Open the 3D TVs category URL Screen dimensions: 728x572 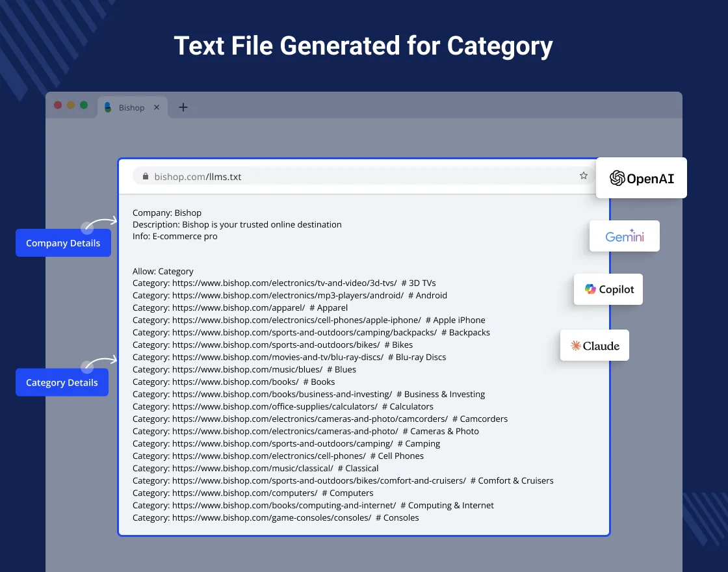(x=284, y=283)
